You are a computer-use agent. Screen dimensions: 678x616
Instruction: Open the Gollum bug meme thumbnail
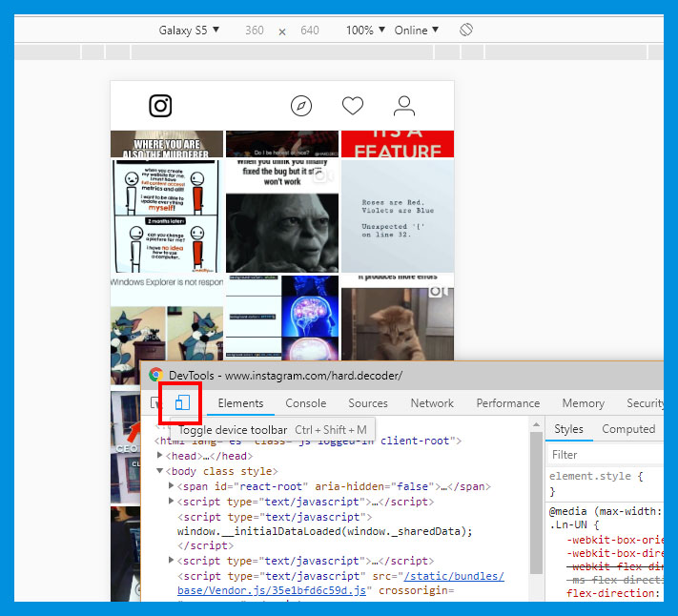point(282,216)
